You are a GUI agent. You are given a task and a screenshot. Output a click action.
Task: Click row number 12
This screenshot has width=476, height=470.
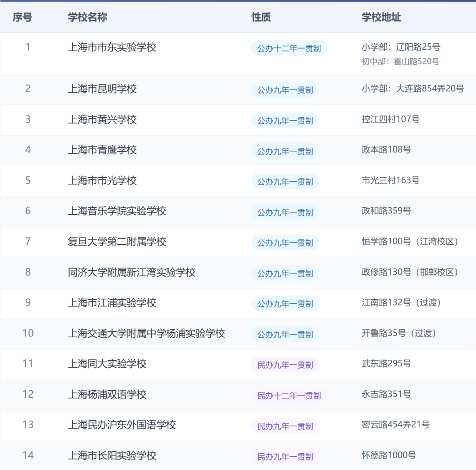tap(28, 394)
